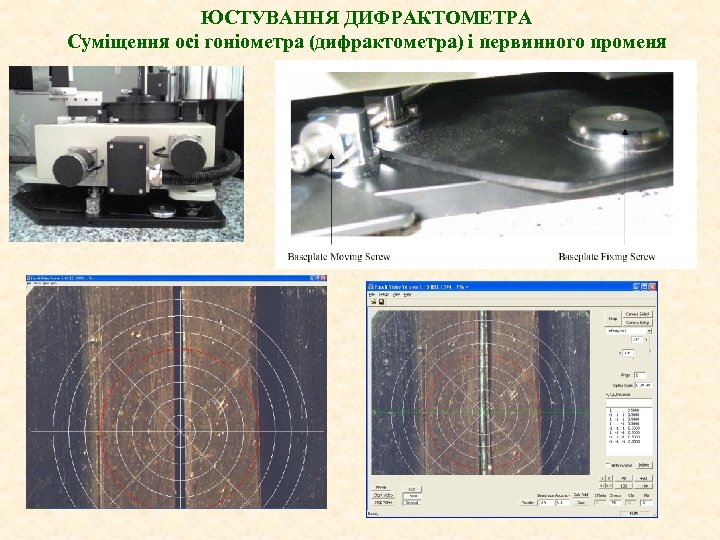
Task: Open the Help menu in the right window
Action: point(407,294)
